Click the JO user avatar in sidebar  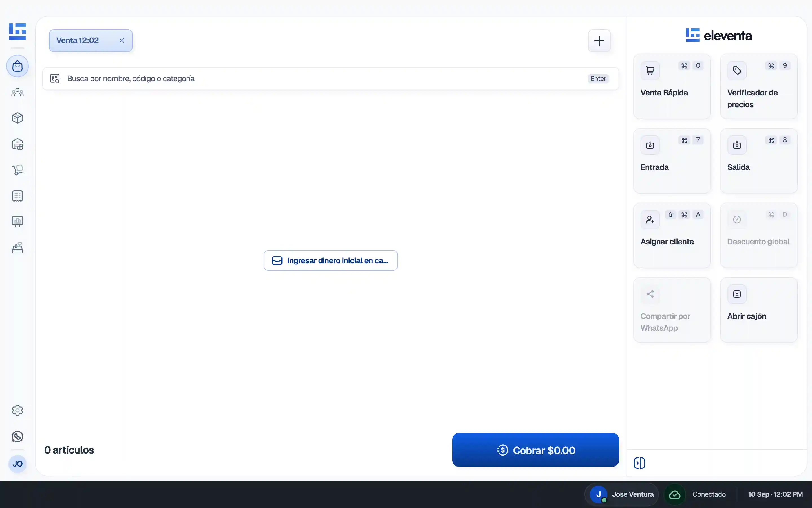pos(17,464)
